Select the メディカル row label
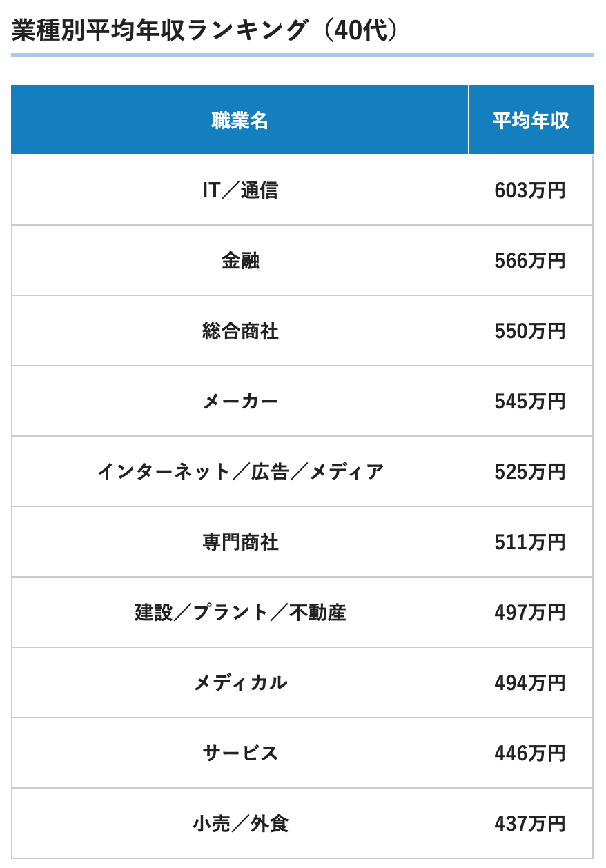 240,683
